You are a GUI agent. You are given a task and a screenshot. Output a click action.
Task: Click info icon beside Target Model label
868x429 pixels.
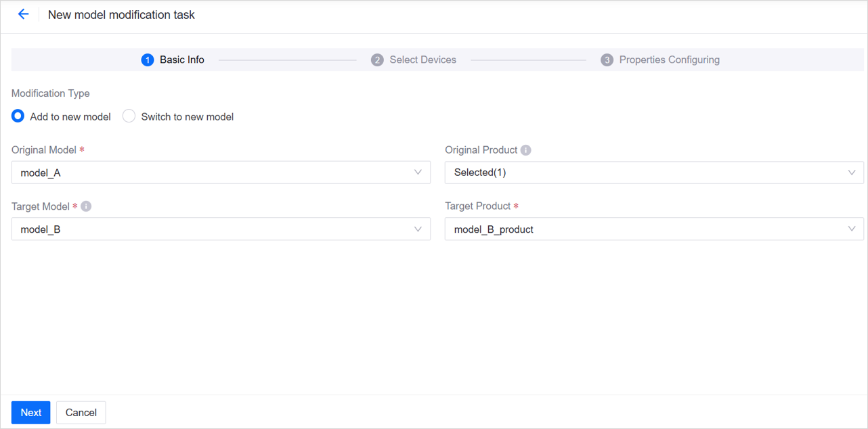click(86, 206)
